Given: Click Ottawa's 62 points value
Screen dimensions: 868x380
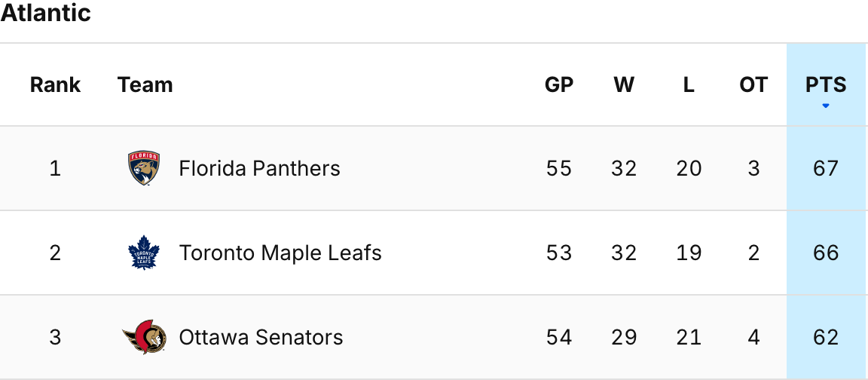Looking at the screenshot, I should tap(826, 337).
